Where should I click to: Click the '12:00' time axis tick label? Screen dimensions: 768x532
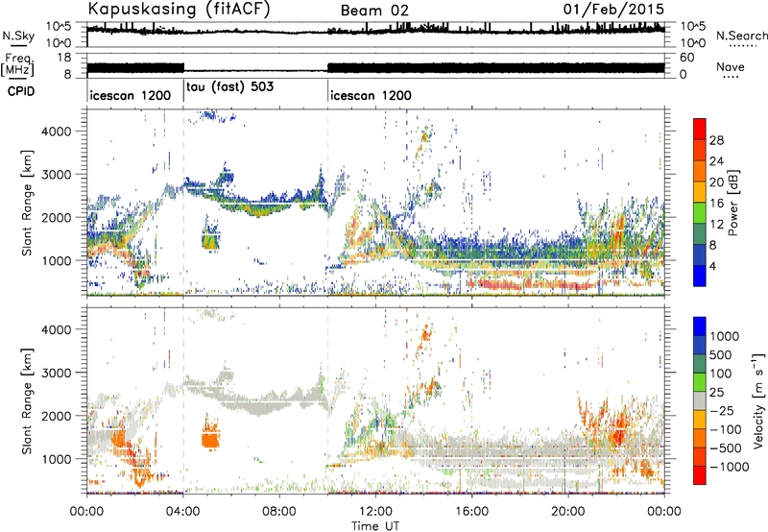click(x=375, y=512)
